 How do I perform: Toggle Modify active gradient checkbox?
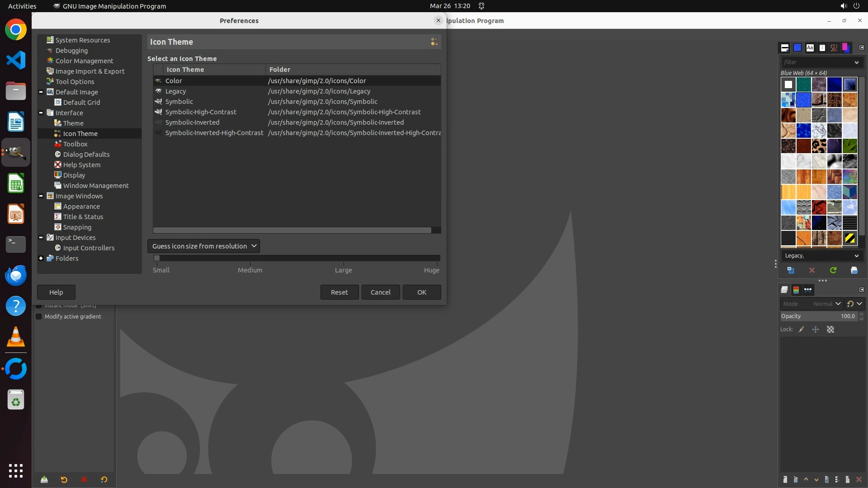(x=39, y=317)
